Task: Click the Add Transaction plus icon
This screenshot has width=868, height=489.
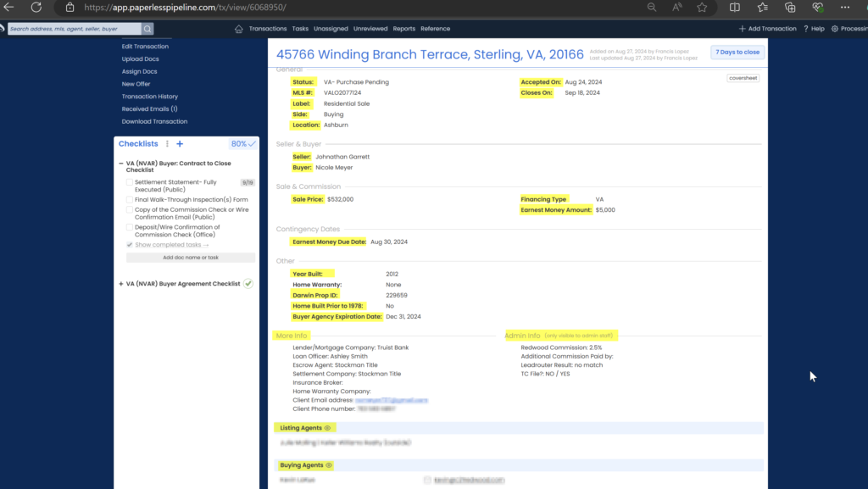Action: pyautogui.click(x=742, y=29)
